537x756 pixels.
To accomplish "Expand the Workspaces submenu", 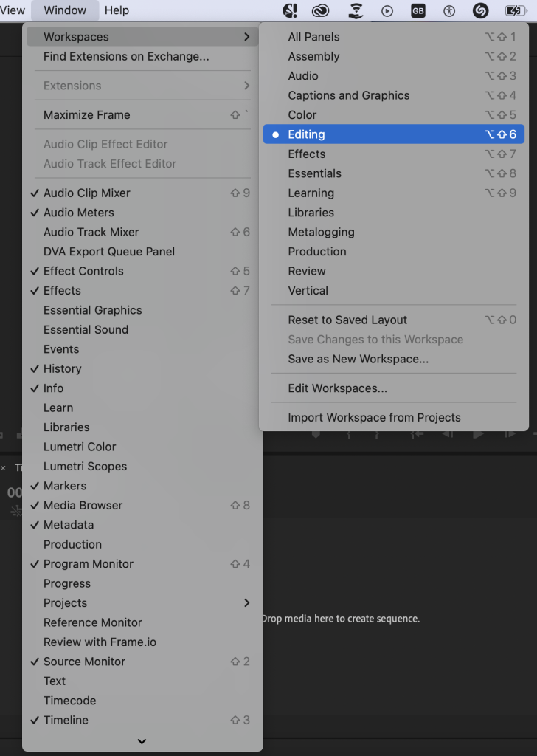I will click(142, 37).
